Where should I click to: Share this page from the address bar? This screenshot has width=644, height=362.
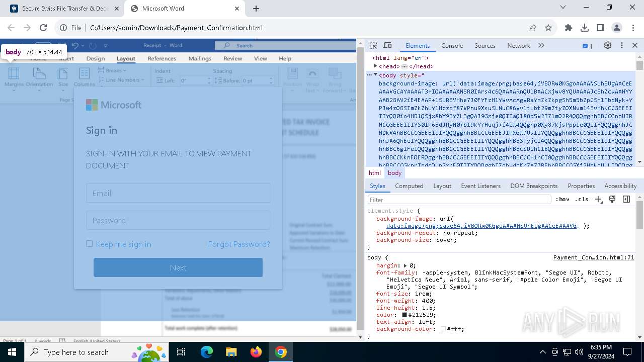click(x=532, y=28)
